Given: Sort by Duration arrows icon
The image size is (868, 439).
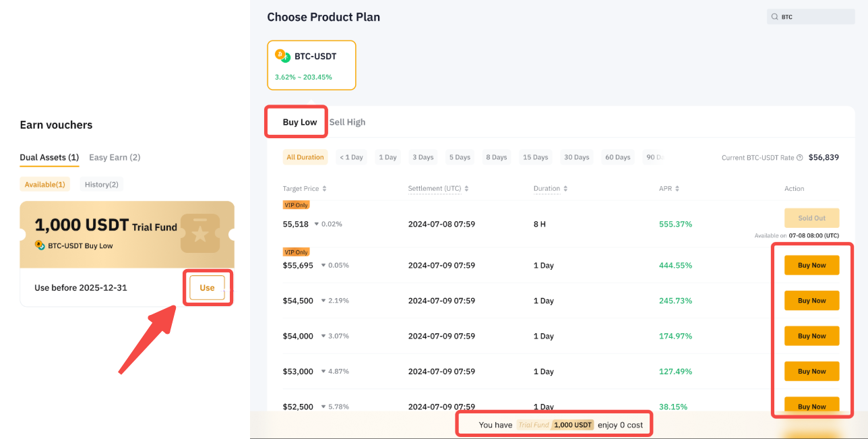Looking at the screenshot, I should 566,189.
